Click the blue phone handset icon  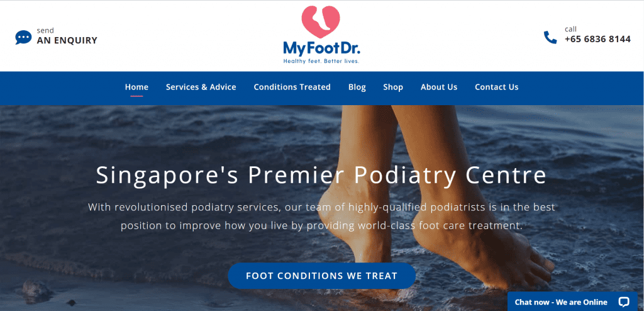[550, 37]
